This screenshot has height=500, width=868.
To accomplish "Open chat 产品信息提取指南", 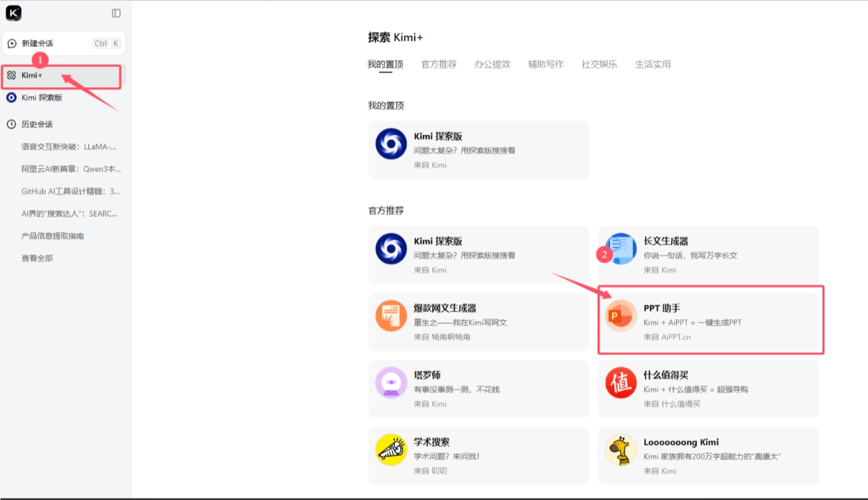I will coord(52,236).
